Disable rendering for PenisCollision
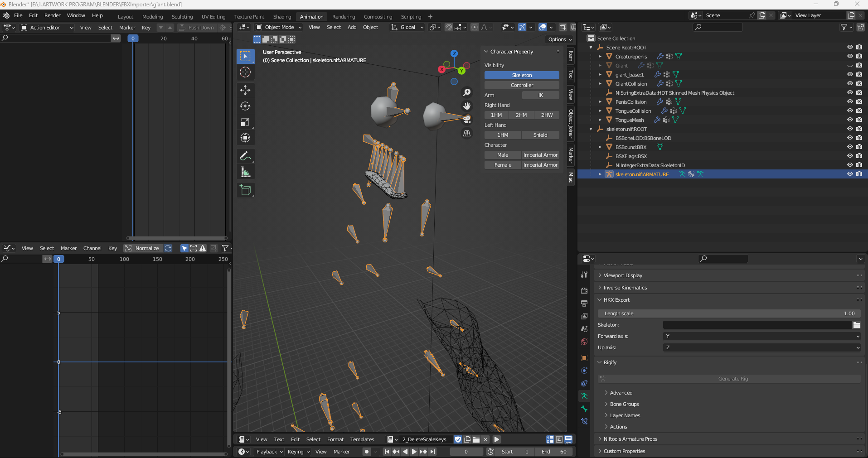This screenshot has height=458, width=868. click(x=859, y=101)
